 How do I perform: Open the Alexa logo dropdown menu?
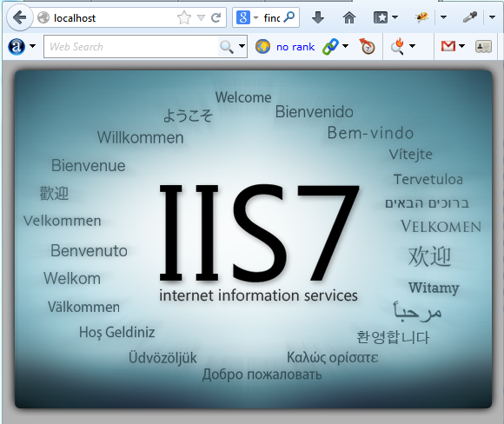(32, 46)
